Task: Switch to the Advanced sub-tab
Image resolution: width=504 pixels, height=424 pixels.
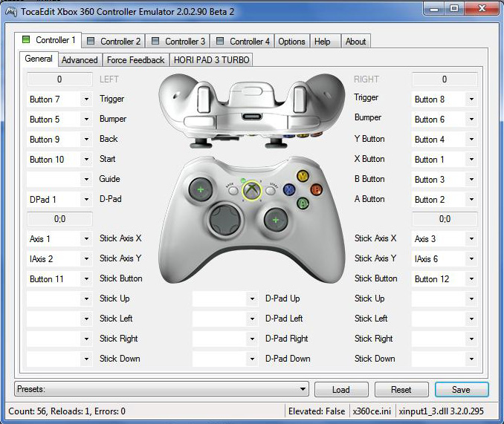Action: [80, 60]
